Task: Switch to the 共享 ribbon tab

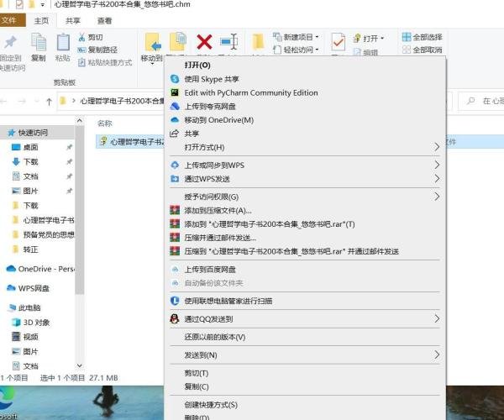Action: [72, 21]
